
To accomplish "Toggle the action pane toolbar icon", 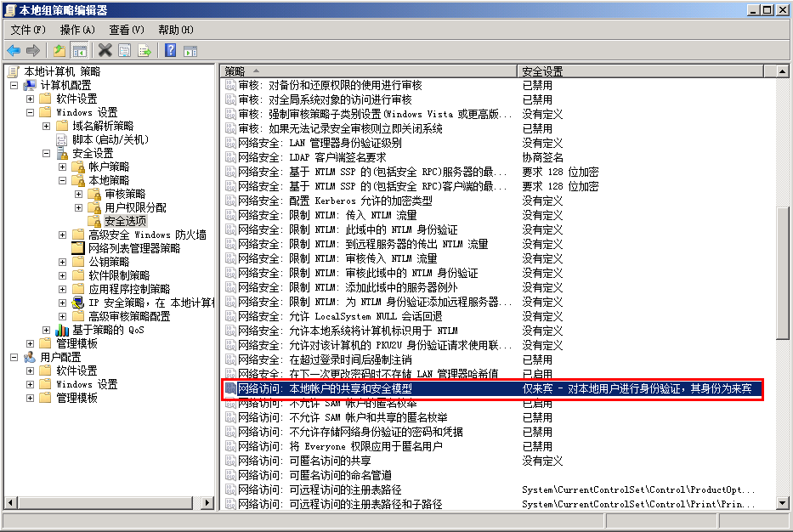I will (190, 51).
